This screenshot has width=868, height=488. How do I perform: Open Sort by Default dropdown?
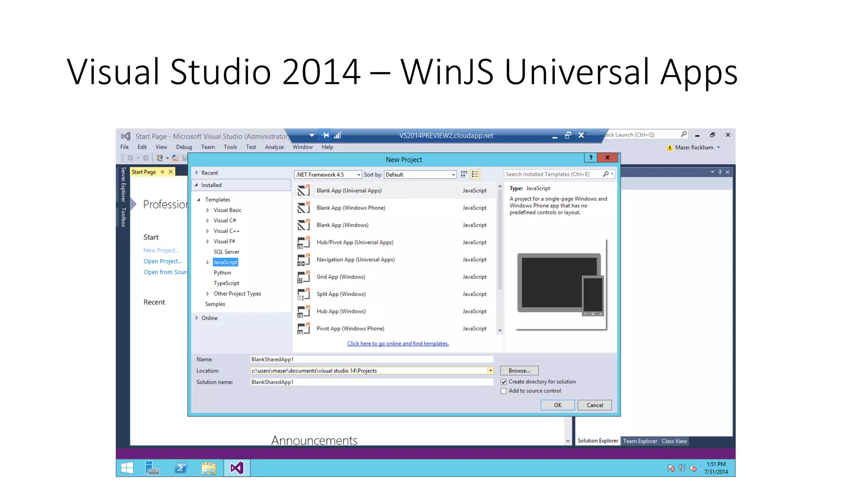point(453,175)
